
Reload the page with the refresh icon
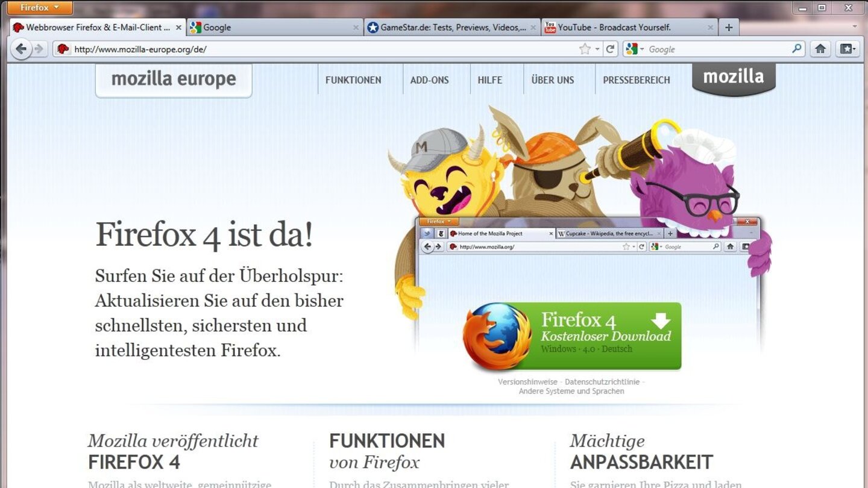(x=611, y=49)
